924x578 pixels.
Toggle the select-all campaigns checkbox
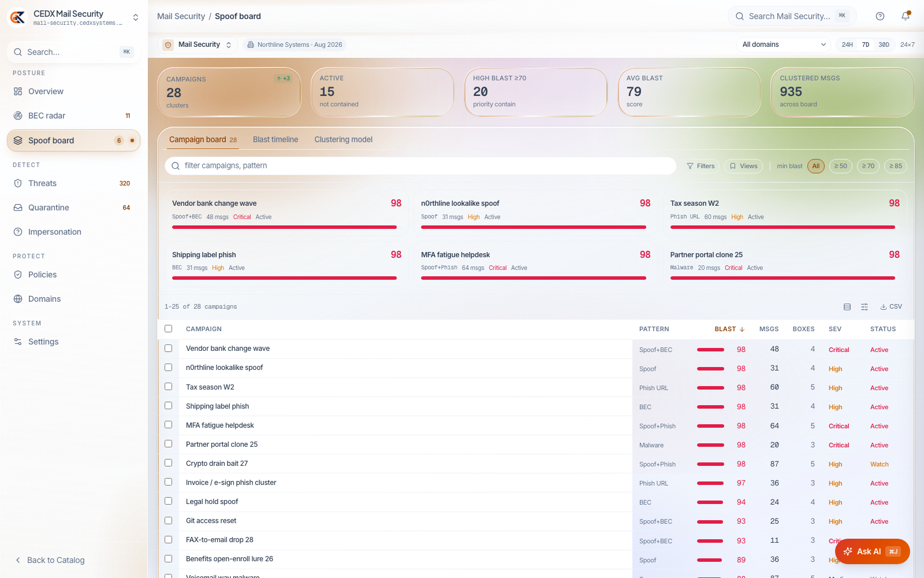tap(169, 329)
